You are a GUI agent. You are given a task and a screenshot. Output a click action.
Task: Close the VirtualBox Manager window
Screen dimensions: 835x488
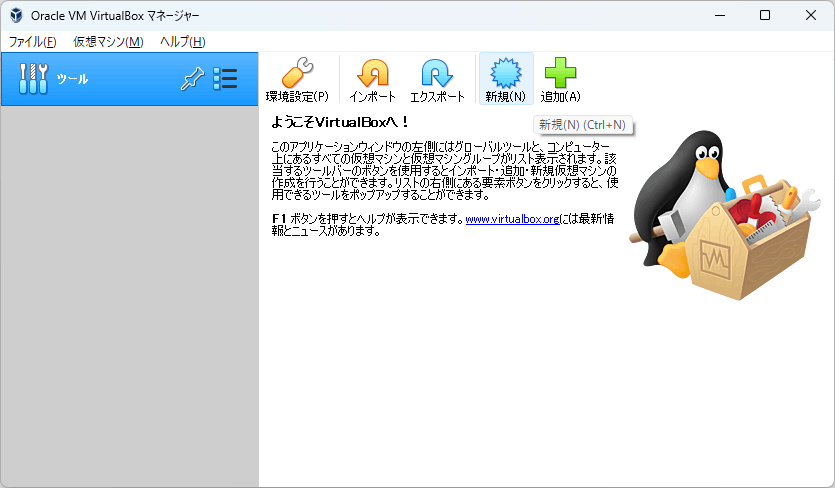[811, 15]
